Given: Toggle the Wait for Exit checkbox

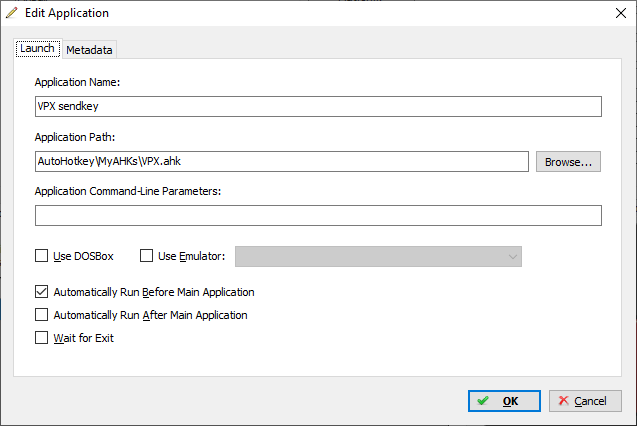Looking at the screenshot, I should 41,338.
